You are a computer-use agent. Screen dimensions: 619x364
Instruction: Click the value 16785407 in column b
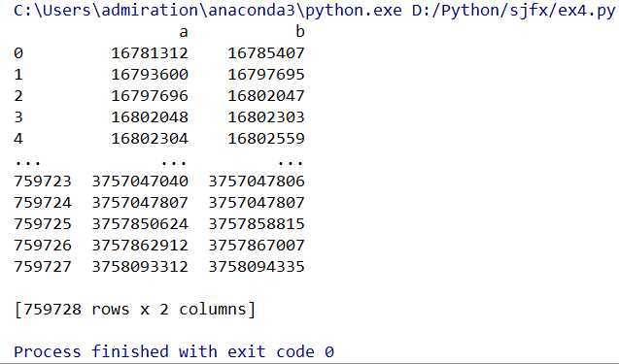click(x=266, y=52)
